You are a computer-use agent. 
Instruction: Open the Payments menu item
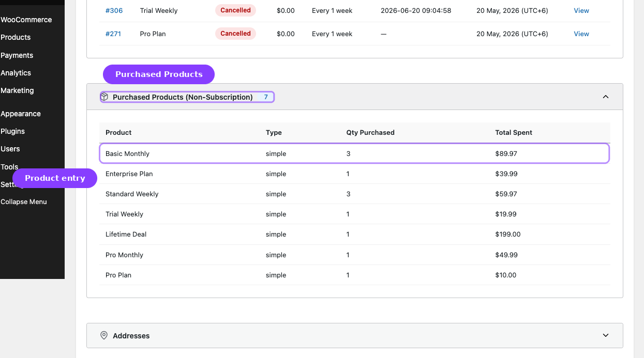(x=17, y=55)
